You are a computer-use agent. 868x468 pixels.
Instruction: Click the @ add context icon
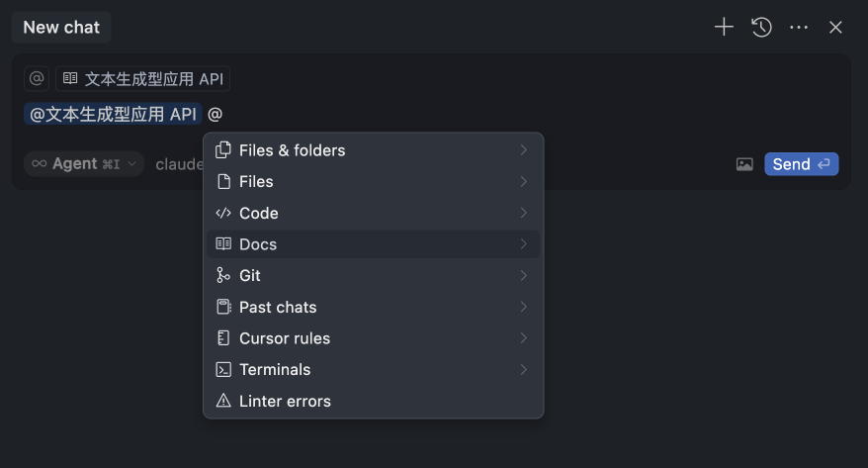(37, 79)
